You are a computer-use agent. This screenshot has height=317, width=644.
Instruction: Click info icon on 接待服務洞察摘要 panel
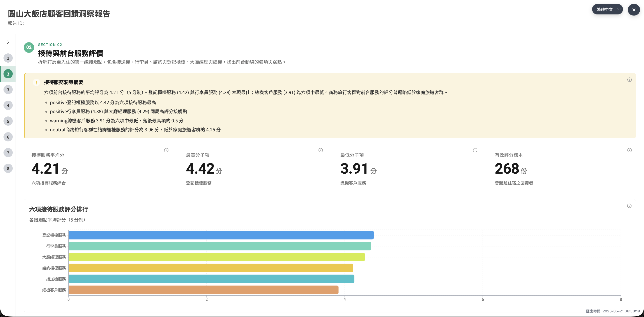[x=629, y=80]
